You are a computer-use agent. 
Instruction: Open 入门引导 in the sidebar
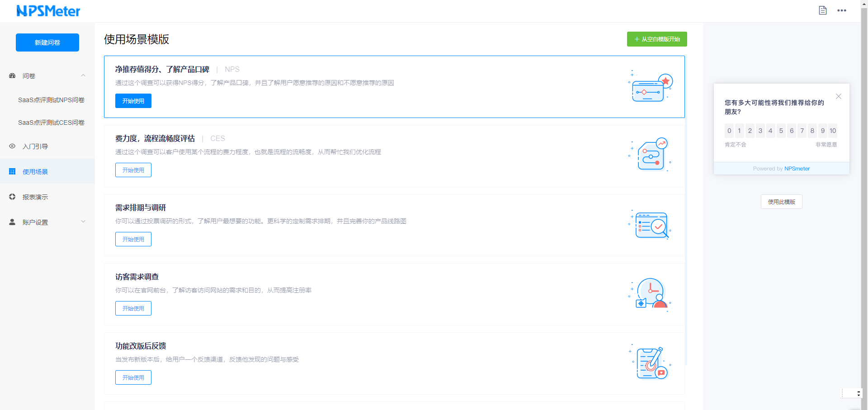pos(35,146)
